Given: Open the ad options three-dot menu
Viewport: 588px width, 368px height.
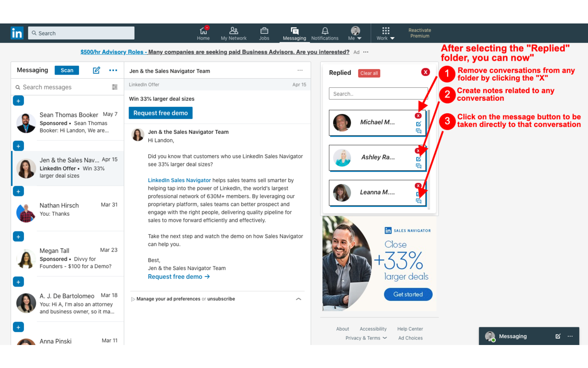Looking at the screenshot, I should (366, 52).
